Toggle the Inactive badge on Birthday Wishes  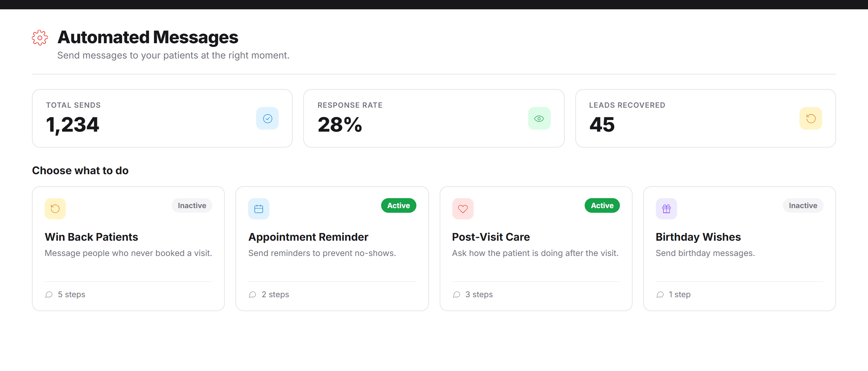click(x=803, y=205)
